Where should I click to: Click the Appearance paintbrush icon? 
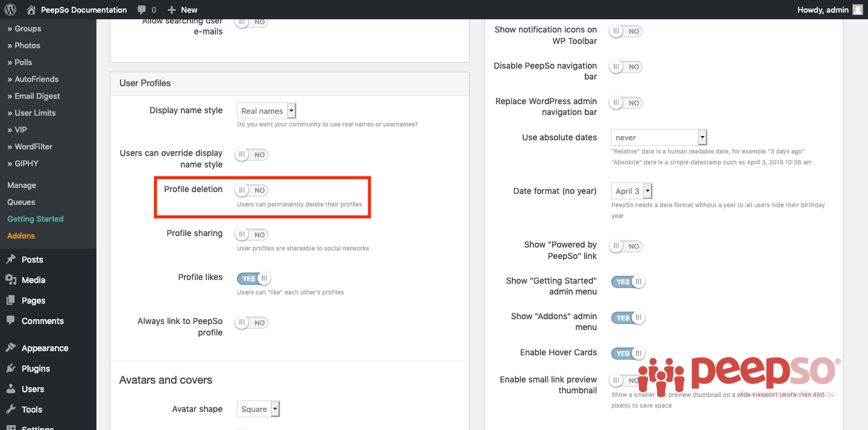11,348
